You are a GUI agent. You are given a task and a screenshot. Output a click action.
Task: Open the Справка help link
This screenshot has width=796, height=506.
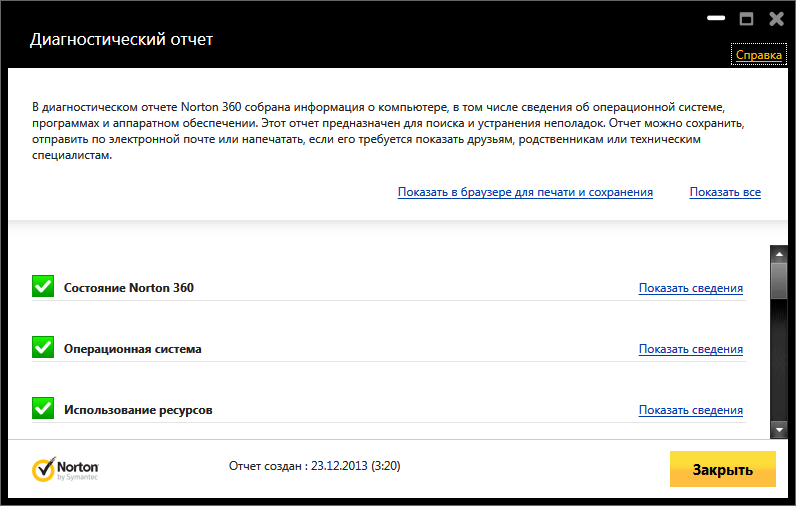pos(759,56)
